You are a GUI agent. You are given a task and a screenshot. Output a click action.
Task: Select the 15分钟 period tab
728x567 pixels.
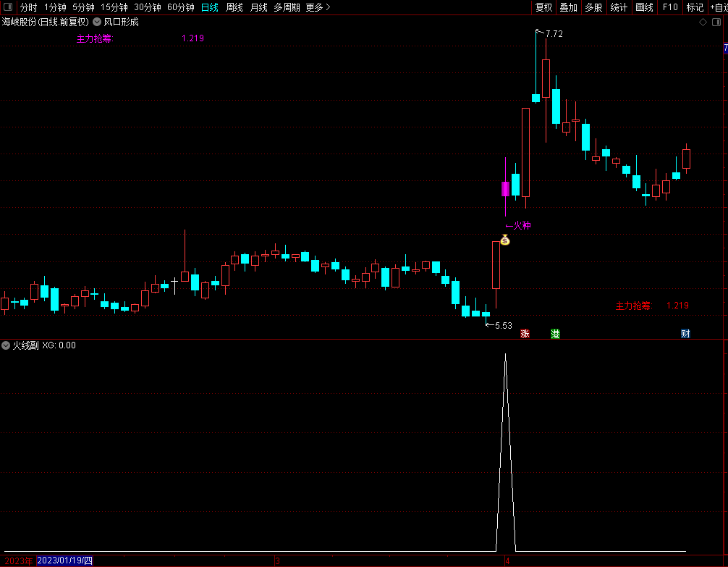click(114, 7)
